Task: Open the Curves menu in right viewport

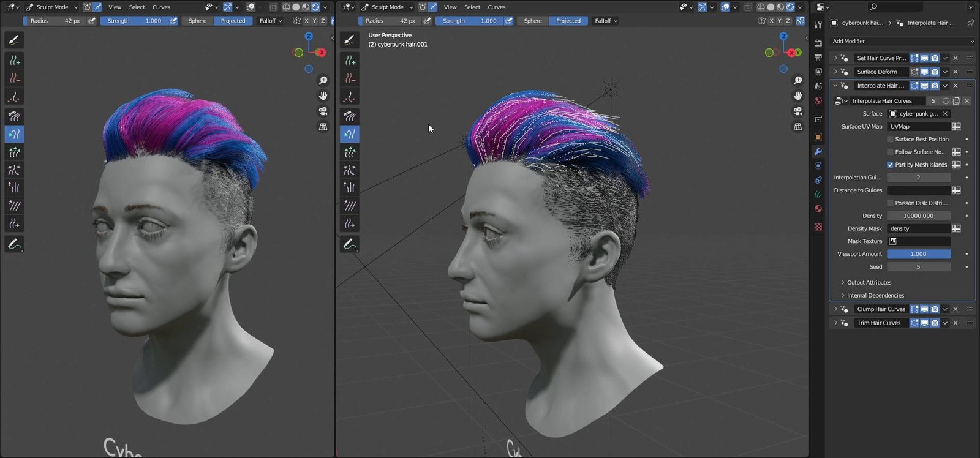Action: click(496, 7)
